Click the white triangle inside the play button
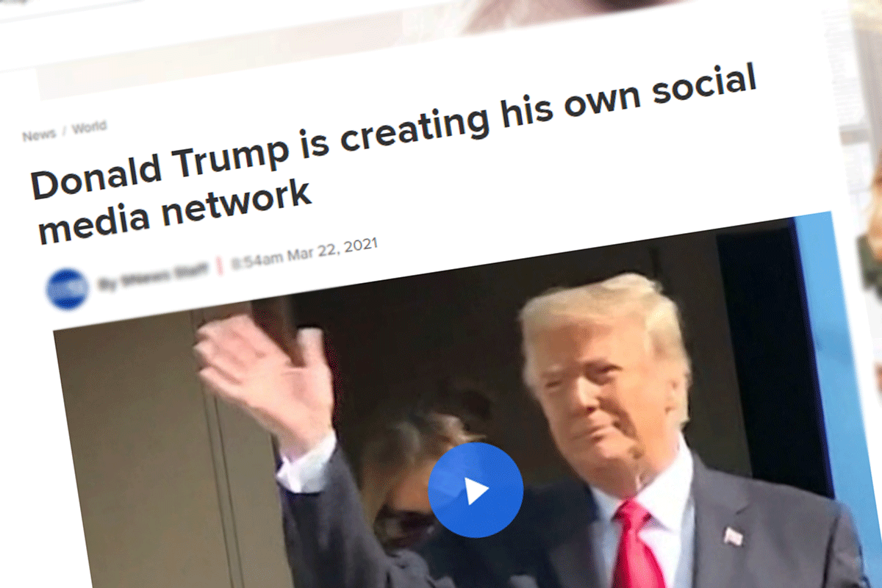The image size is (882, 588). pyautogui.click(x=476, y=490)
